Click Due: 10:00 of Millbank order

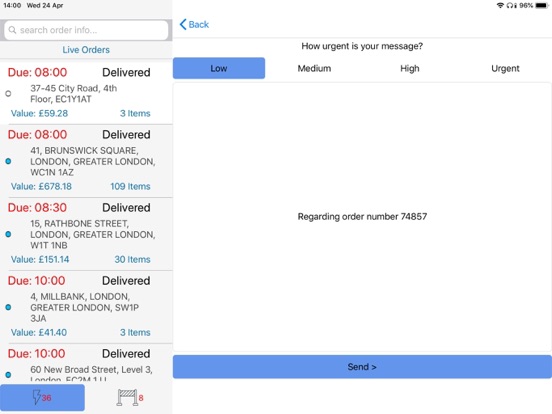[37, 281]
